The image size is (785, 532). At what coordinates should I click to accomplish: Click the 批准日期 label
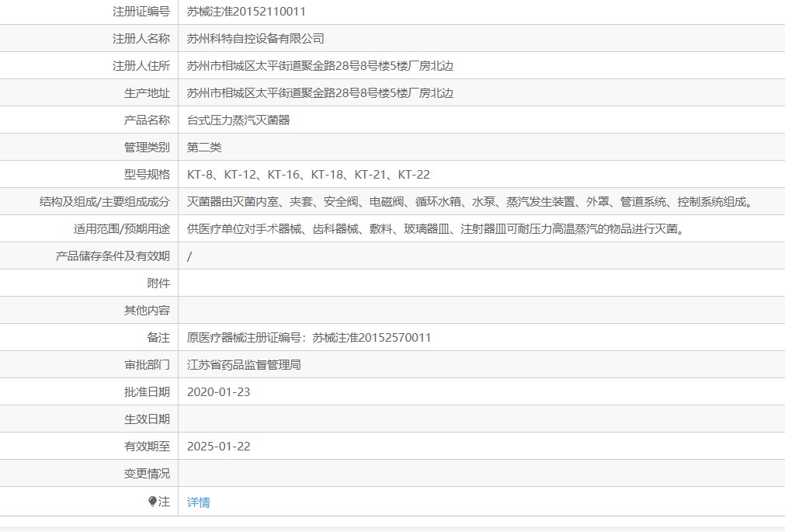[x=148, y=391]
